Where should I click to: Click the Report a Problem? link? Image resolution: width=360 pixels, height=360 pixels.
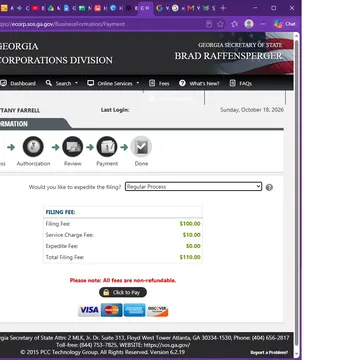click(269, 352)
